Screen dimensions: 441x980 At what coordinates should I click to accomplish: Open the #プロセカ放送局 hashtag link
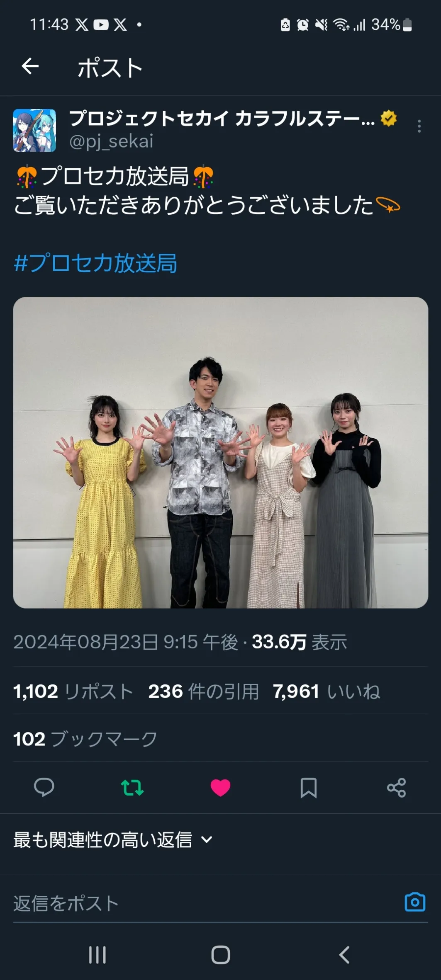[x=95, y=263]
